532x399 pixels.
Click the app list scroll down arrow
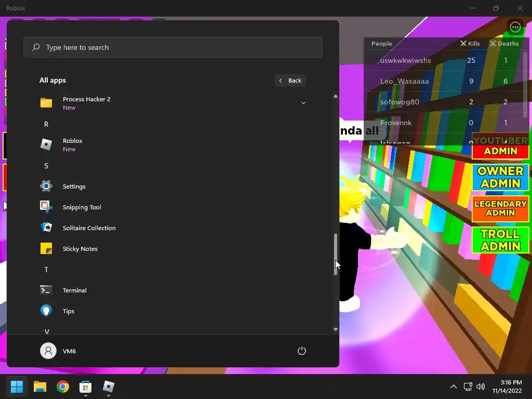pyautogui.click(x=335, y=329)
